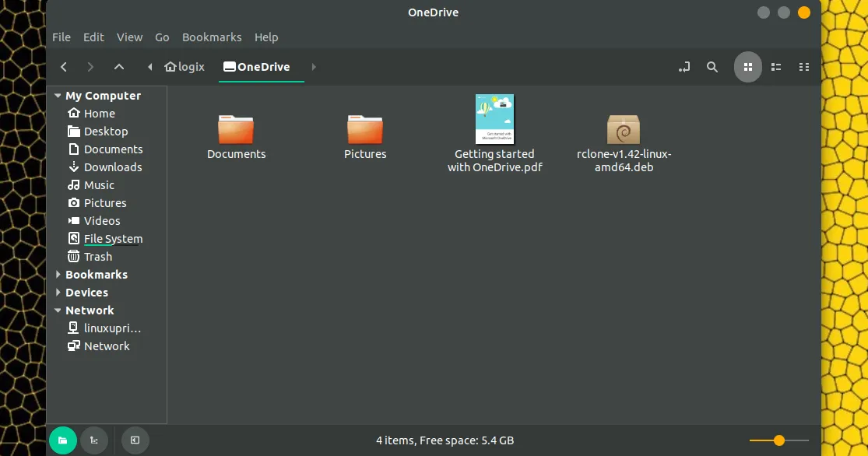The image size is (868, 456).
Task: Open the Help menu
Action: (x=266, y=37)
